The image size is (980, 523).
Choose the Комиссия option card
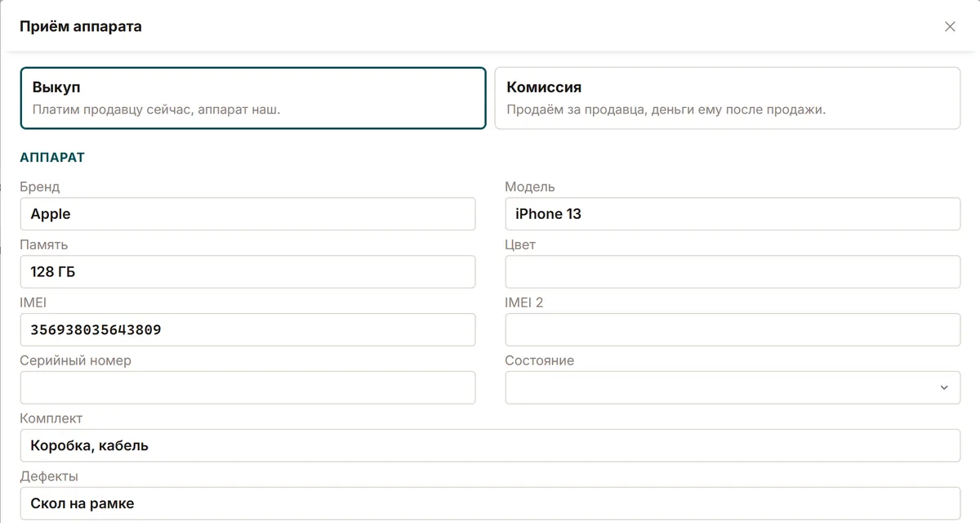tap(728, 98)
